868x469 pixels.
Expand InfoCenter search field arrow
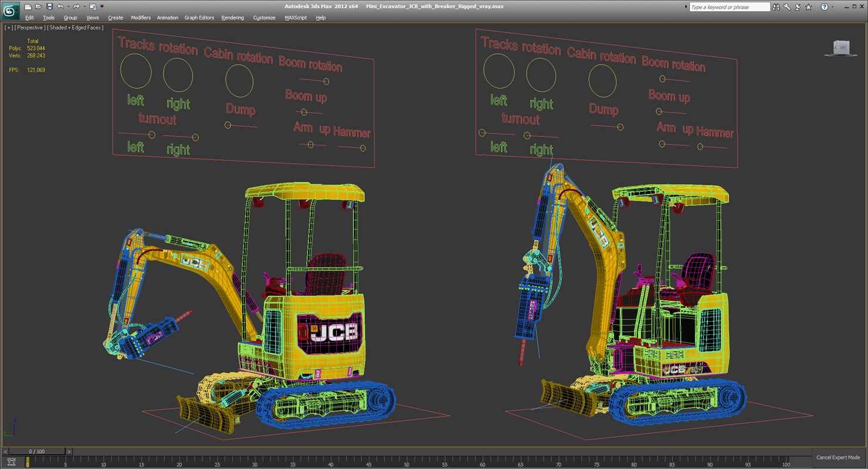[x=686, y=7]
